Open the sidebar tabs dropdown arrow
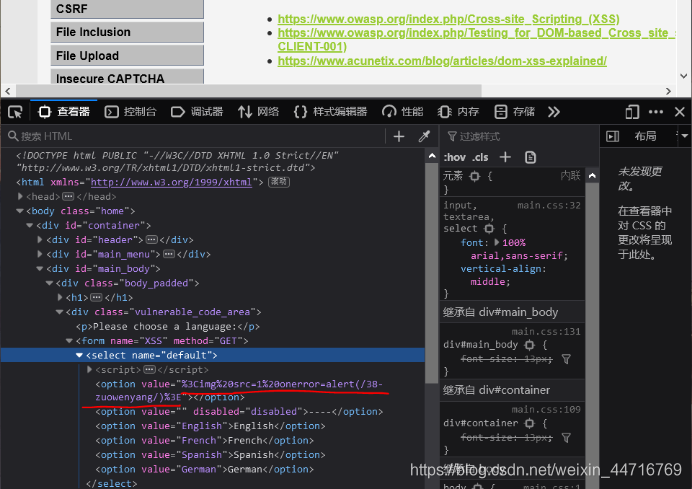Screen dimensions: 692x489 pos(684,136)
